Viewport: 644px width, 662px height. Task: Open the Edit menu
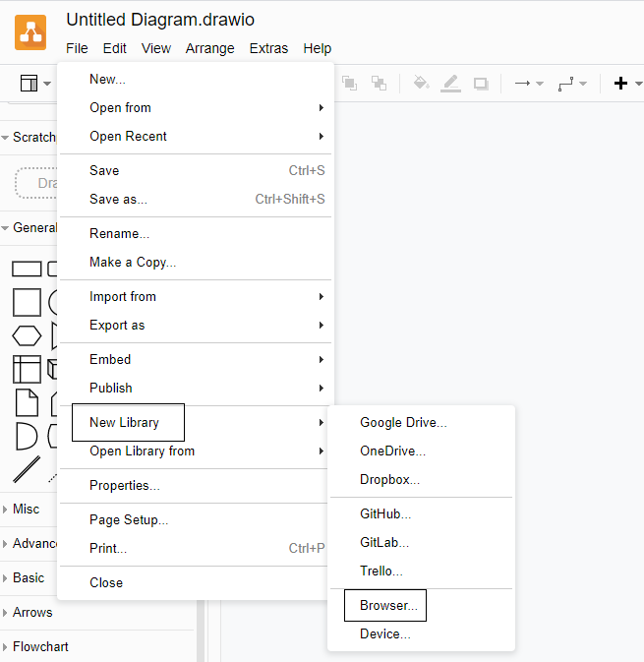point(114,48)
